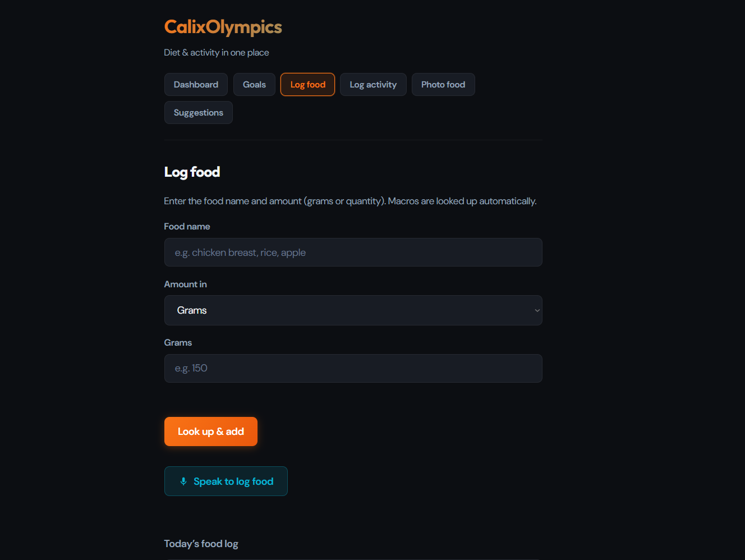Click the Amount in field label
This screenshot has height=560, width=745.
click(x=185, y=284)
